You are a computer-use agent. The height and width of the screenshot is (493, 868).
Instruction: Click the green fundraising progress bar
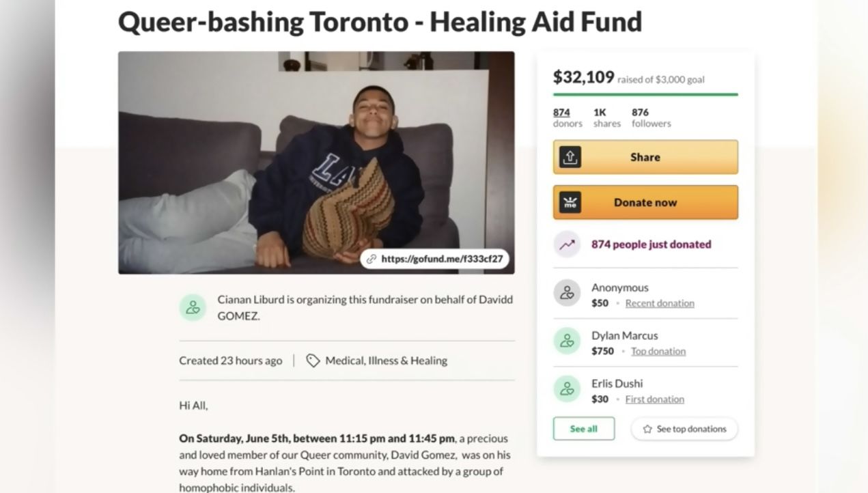(x=645, y=94)
